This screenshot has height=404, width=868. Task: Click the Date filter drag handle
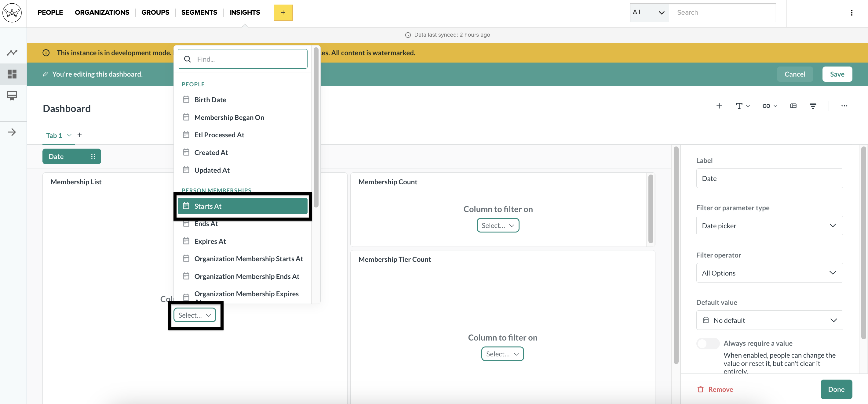point(93,157)
